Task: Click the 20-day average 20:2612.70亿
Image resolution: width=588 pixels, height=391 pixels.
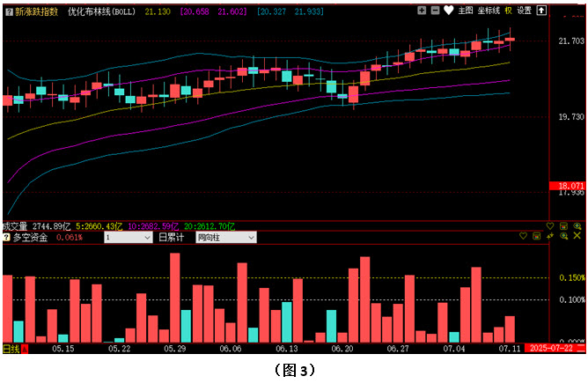Action: (x=209, y=226)
